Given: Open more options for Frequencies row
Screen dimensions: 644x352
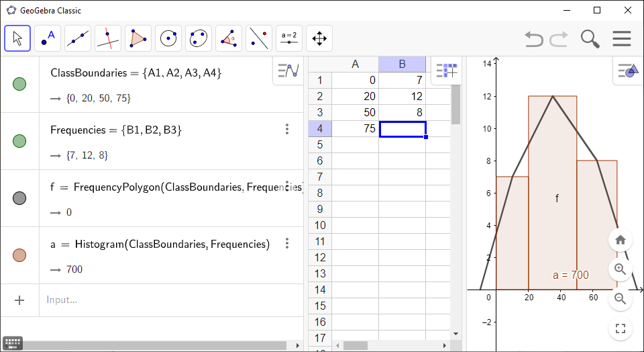Looking at the screenshot, I should click(287, 130).
